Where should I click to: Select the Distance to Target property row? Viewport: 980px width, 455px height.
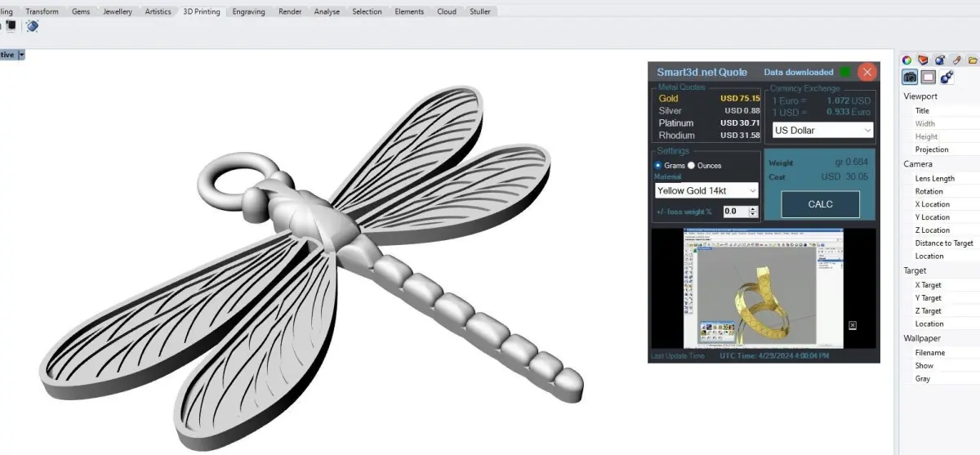coord(940,243)
